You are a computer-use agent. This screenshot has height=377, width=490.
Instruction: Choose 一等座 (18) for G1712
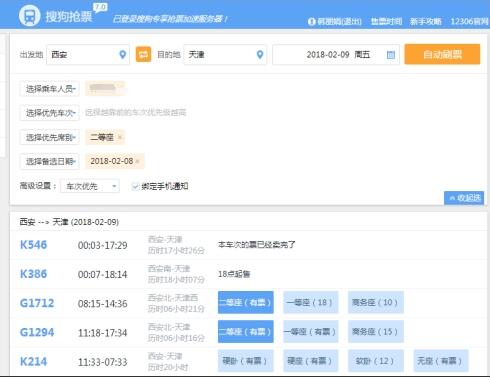[311, 302]
